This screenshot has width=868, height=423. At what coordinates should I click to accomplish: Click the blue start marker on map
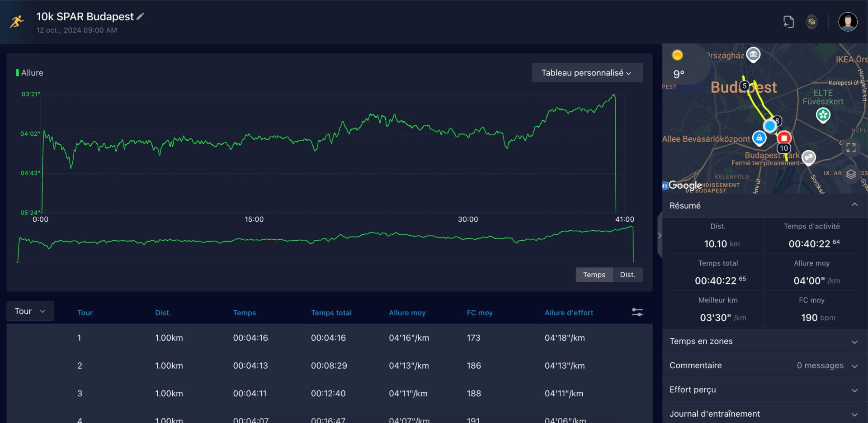point(770,126)
